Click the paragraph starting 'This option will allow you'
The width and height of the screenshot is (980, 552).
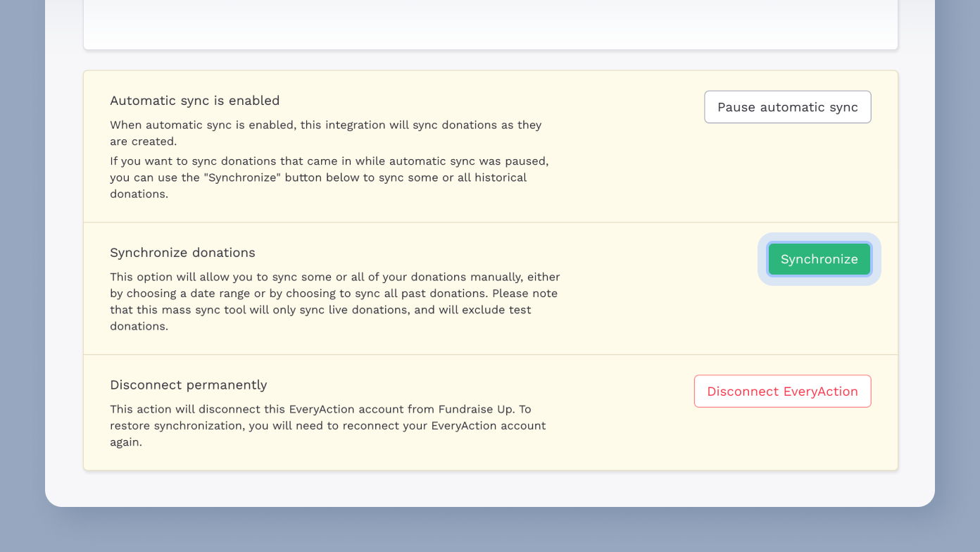[335, 301]
